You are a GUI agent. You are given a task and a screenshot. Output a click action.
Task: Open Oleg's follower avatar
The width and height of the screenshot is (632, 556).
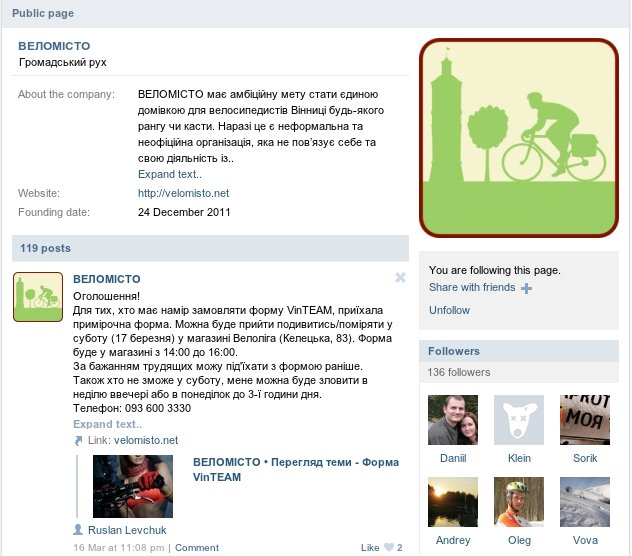(519, 502)
